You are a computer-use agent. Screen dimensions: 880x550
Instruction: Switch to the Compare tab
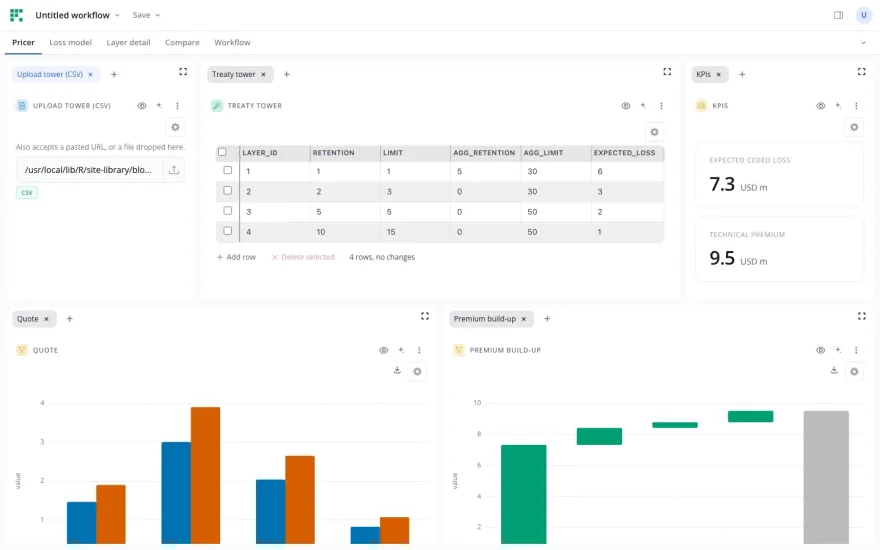tap(182, 43)
